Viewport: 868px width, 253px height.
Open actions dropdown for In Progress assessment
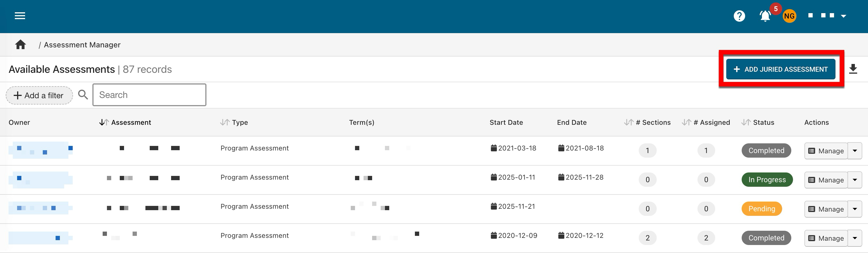[x=855, y=180]
